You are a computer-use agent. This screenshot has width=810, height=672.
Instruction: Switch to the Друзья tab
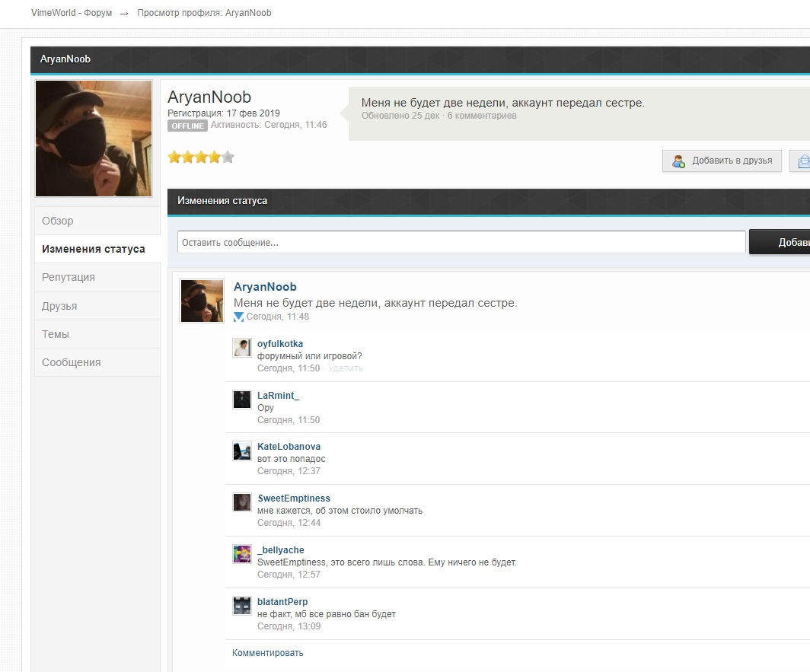tap(59, 306)
